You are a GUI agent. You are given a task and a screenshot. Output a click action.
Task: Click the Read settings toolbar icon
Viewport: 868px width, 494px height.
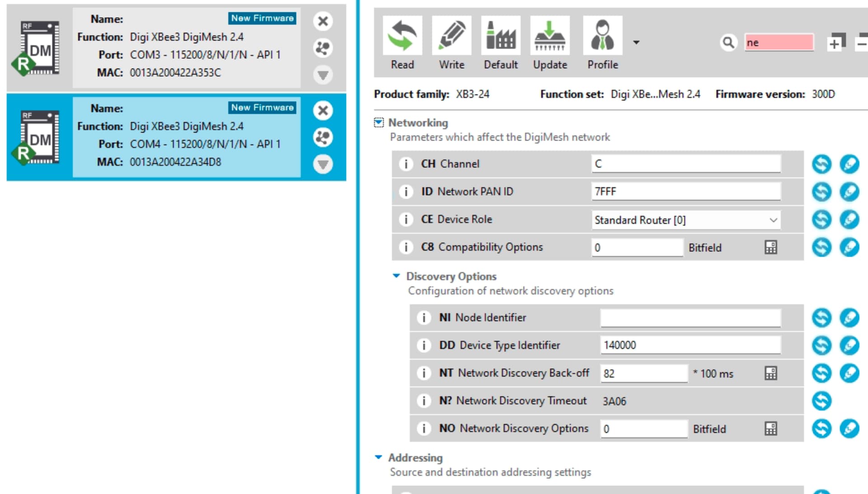402,36
